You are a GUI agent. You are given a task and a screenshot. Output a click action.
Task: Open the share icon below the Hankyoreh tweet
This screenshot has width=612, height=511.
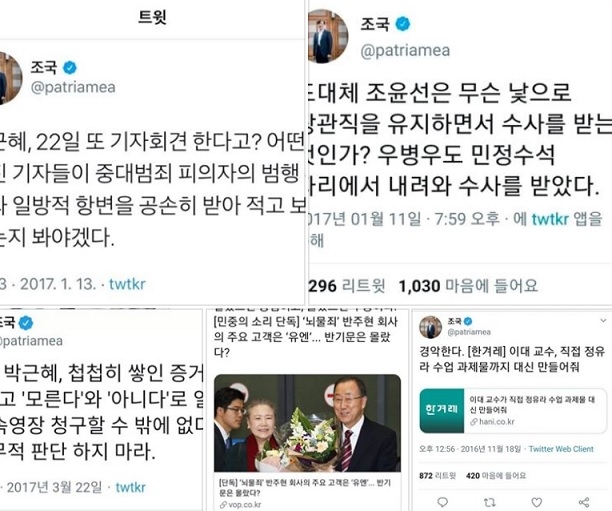coord(584,502)
